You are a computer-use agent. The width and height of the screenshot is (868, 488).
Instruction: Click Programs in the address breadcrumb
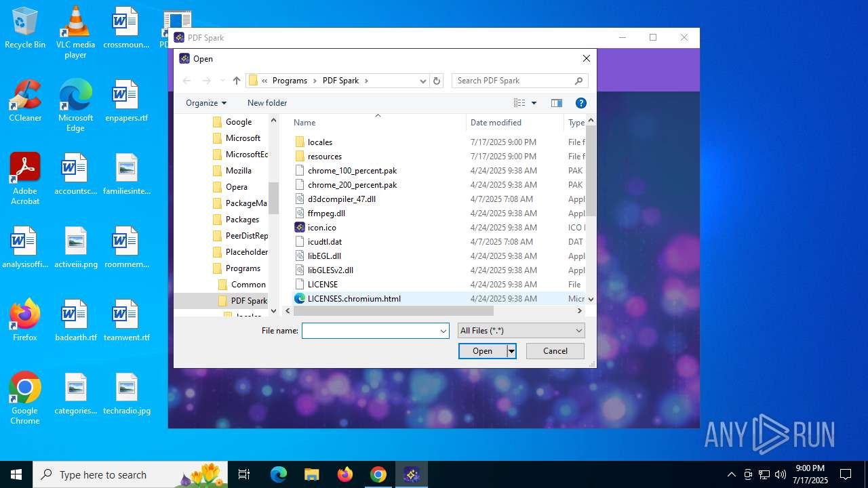290,81
